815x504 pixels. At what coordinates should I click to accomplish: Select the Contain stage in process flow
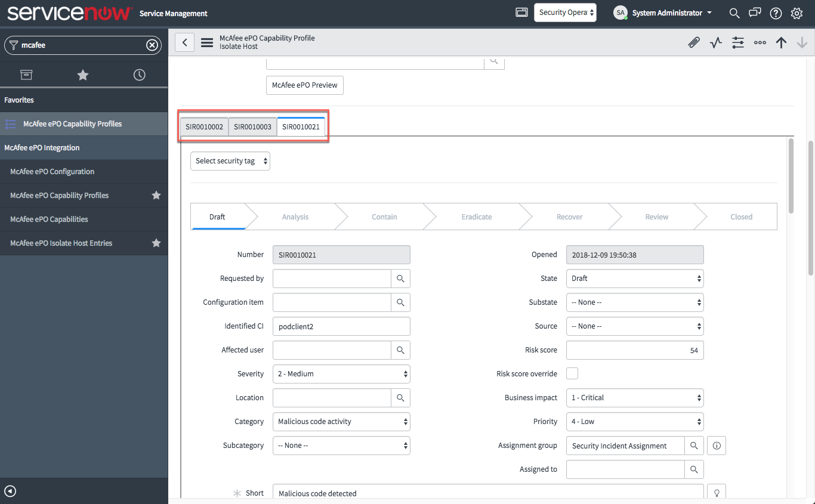point(384,217)
